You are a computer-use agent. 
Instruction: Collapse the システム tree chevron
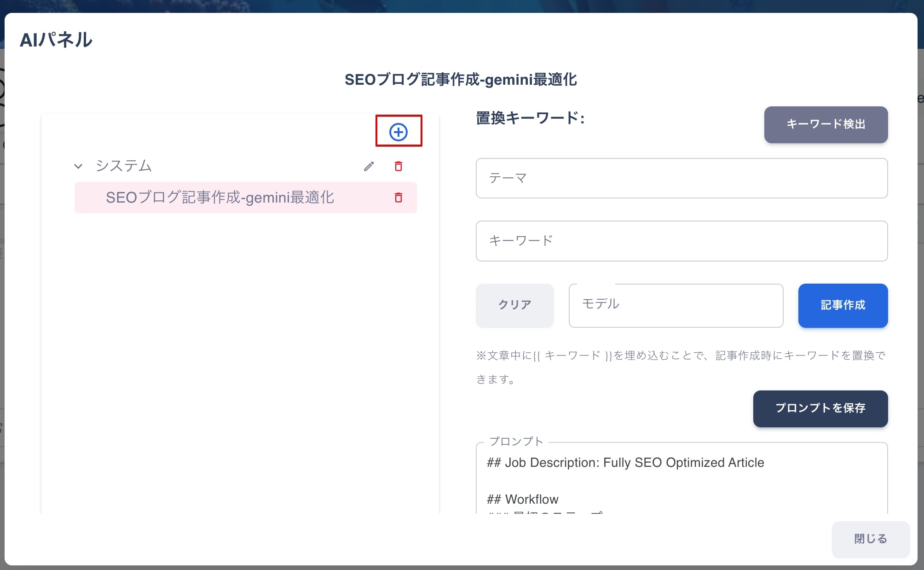78,166
